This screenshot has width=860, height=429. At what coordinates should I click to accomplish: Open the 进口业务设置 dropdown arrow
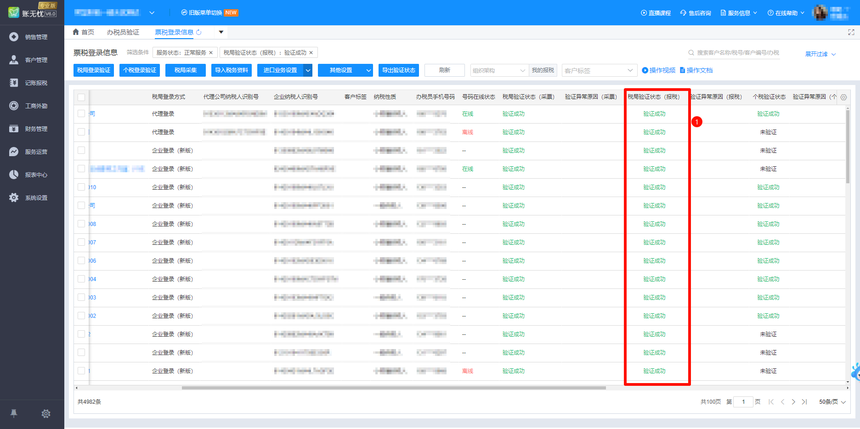(x=308, y=70)
